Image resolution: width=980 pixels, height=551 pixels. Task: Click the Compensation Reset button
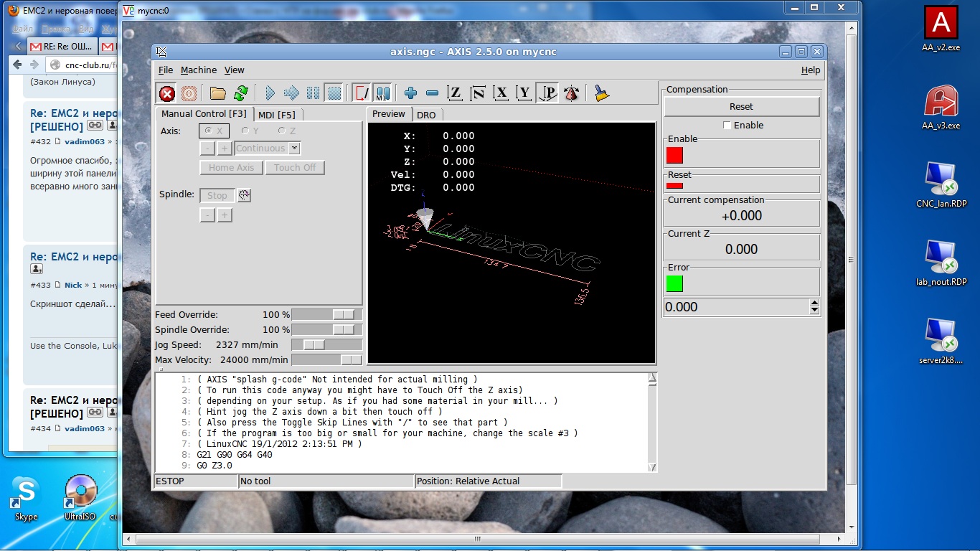pos(742,106)
